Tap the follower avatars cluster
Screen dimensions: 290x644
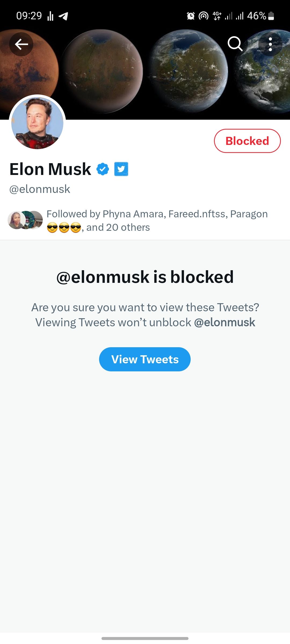(25, 220)
